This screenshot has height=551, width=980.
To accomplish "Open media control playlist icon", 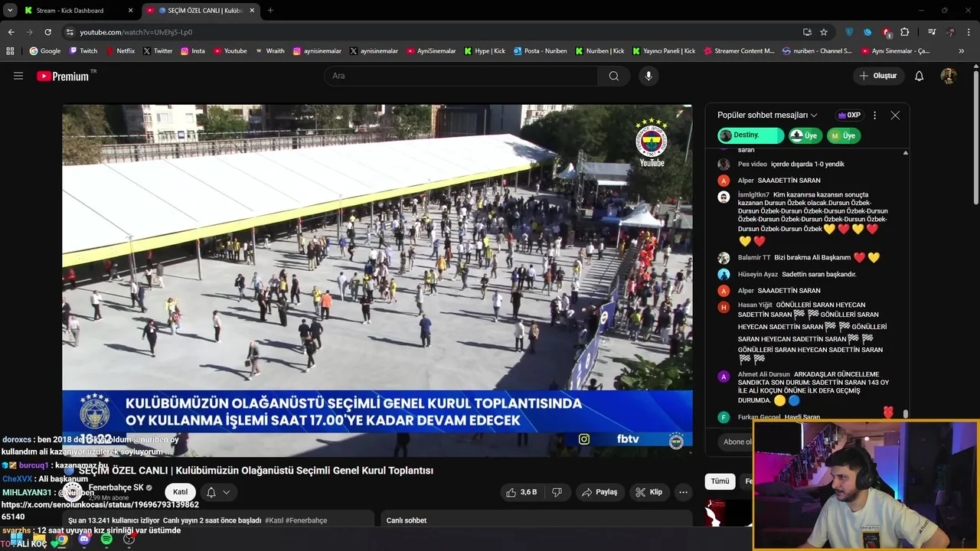I will pos(932,32).
